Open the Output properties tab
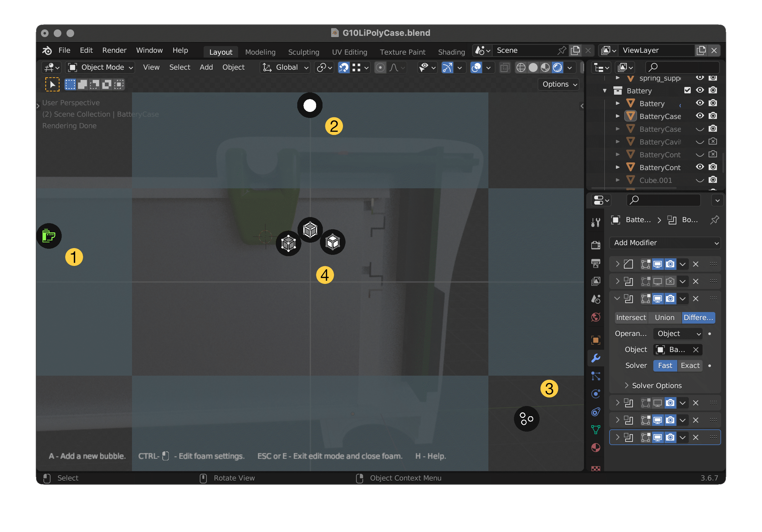Screen dimensions: 762x532 point(596,263)
